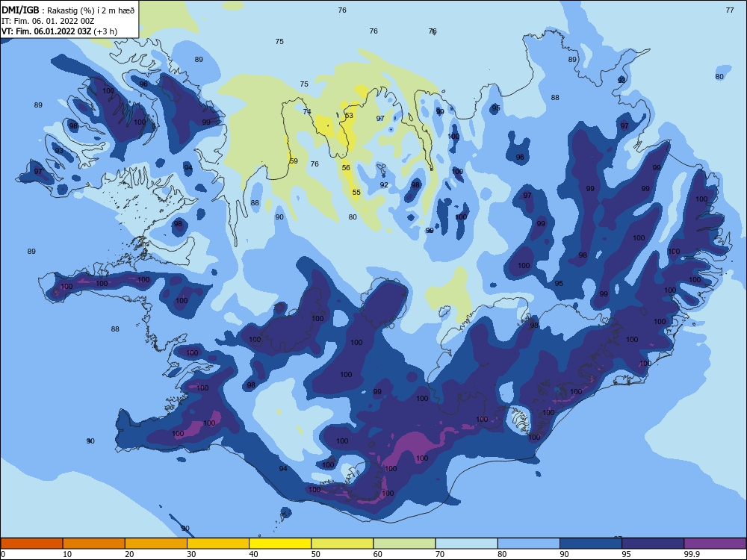Click the 10–20 orange legend swatch
This screenshot has height=560, width=747.
click(x=94, y=544)
